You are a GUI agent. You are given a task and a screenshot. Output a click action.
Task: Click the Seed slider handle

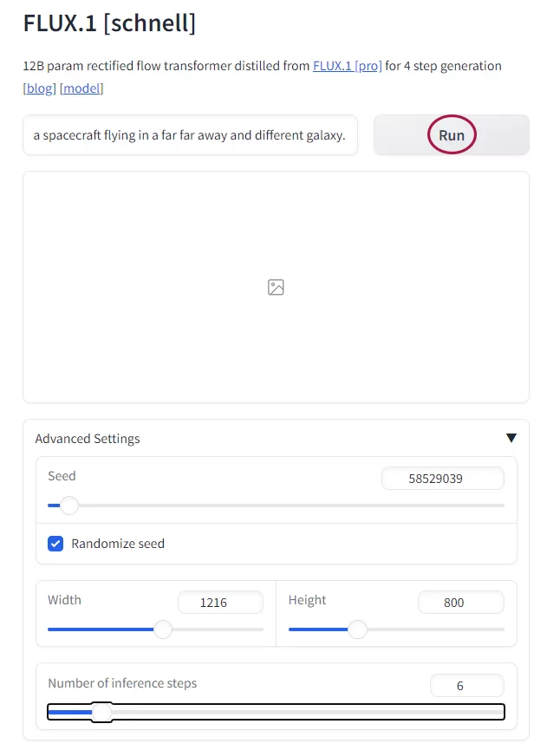coord(69,505)
